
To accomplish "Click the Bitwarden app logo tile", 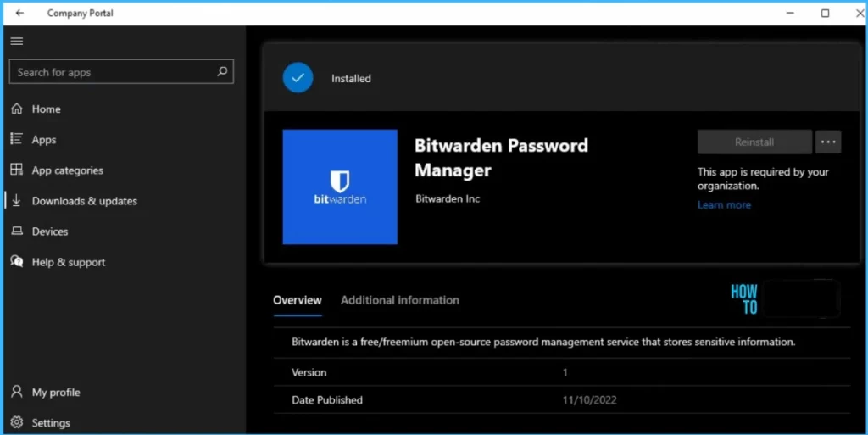I will [340, 187].
